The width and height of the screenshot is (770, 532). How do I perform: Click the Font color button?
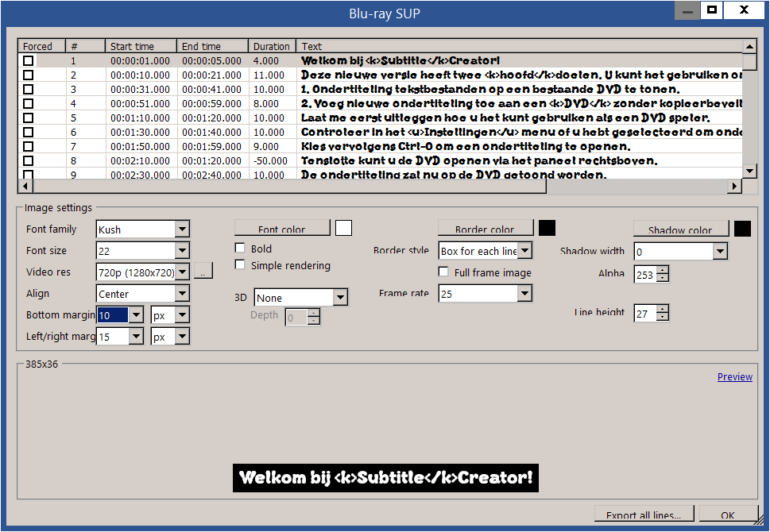pyautogui.click(x=282, y=229)
